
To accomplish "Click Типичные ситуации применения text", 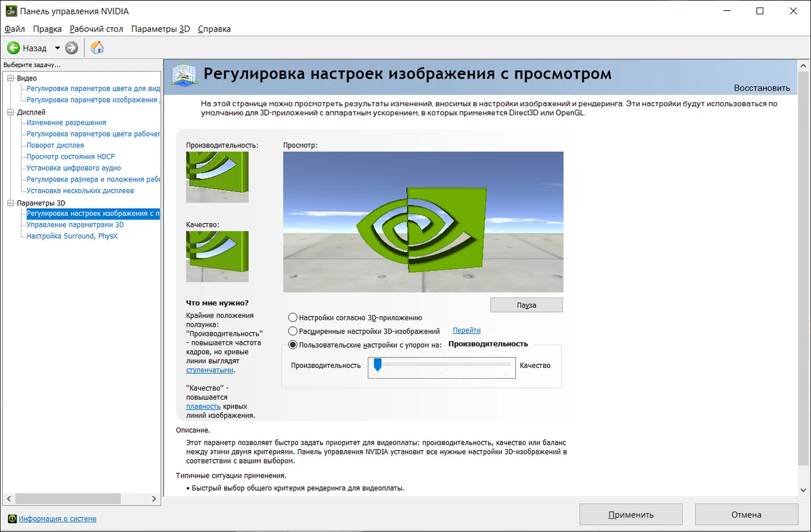I will click(231, 475).
